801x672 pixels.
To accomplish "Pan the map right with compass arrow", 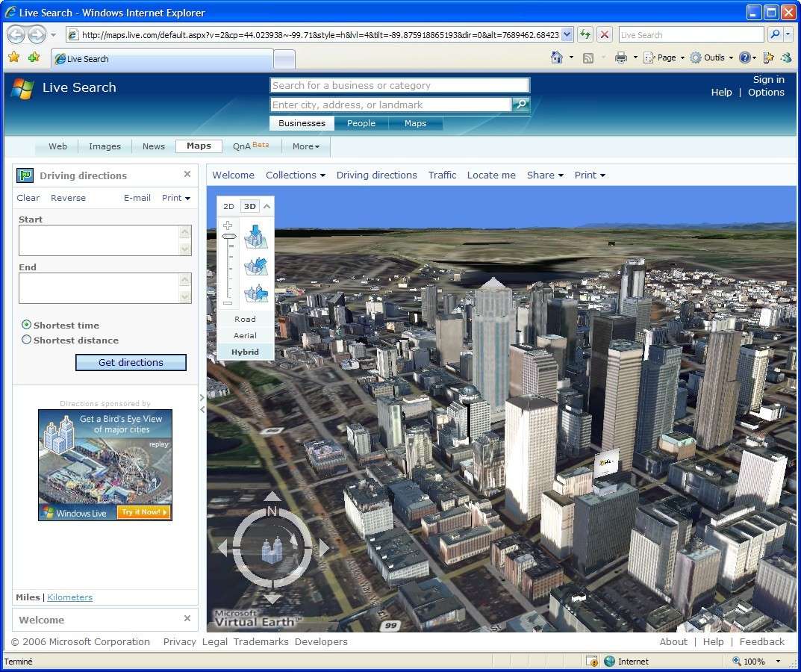I will (325, 548).
